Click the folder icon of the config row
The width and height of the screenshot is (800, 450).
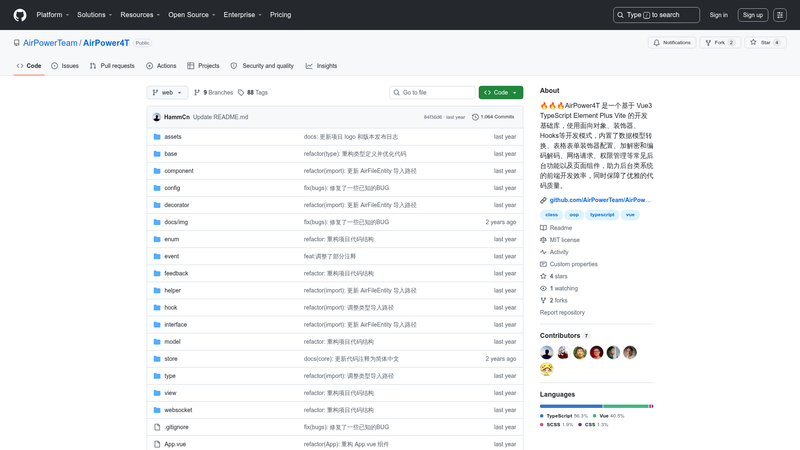click(x=157, y=188)
